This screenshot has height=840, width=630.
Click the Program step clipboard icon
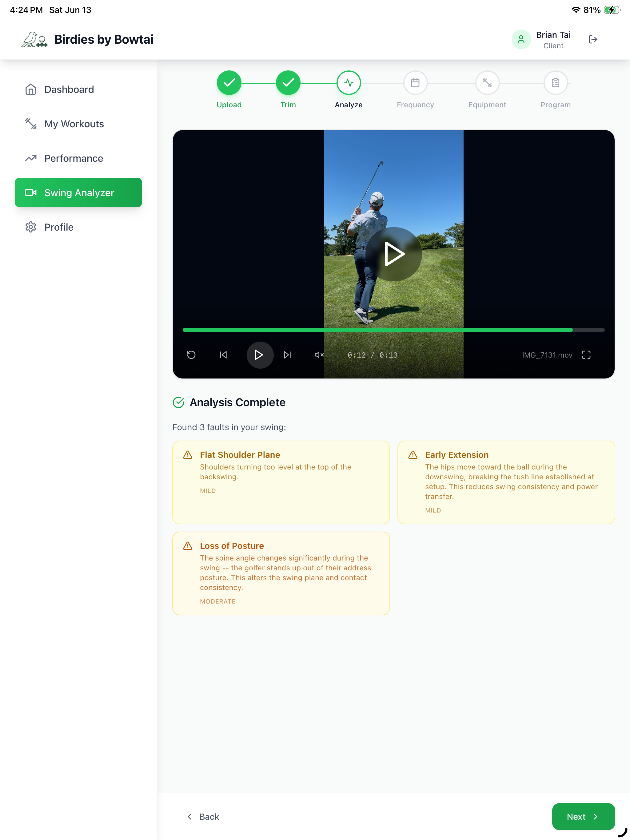(x=556, y=83)
